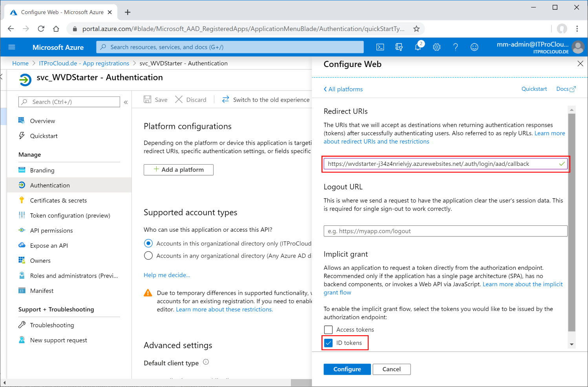Focus the Logout URL input field
Viewport: 588px width, 387px height.
pos(446,231)
